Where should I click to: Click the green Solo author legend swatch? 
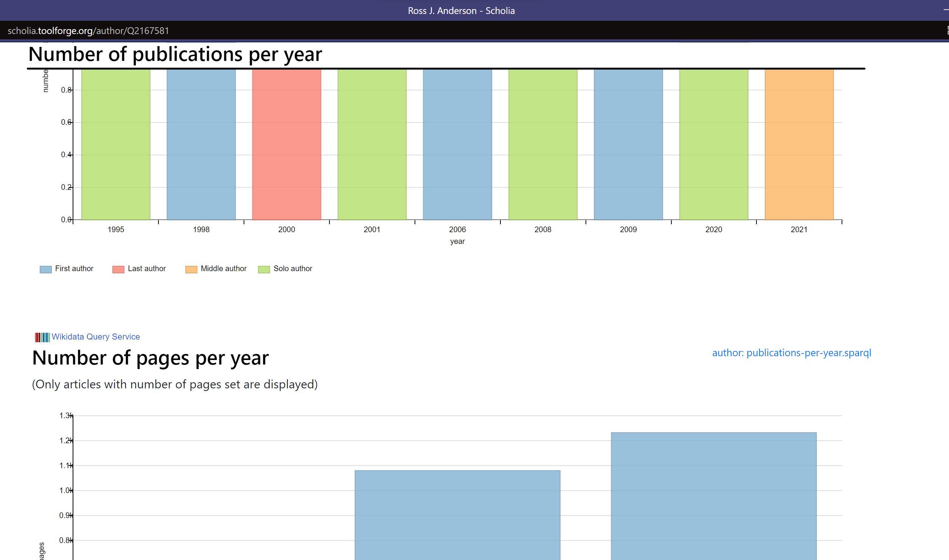coord(264,269)
